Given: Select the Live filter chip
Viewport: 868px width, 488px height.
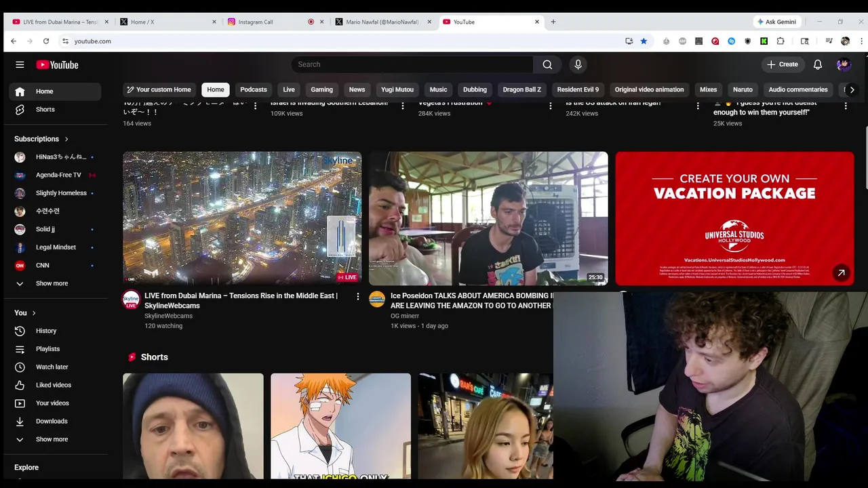Looking at the screenshot, I should click(x=289, y=89).
